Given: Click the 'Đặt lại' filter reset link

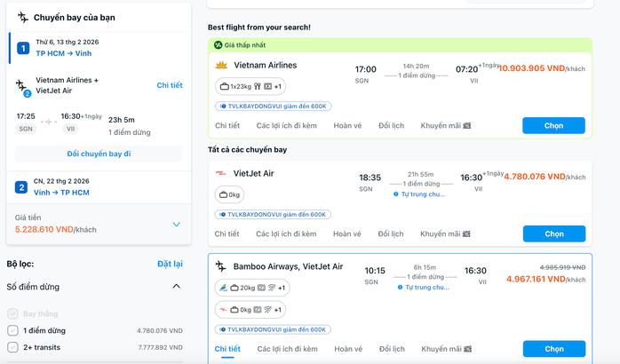Looking at the screenshot, I should pyautogui.click(x=170, y=264).
